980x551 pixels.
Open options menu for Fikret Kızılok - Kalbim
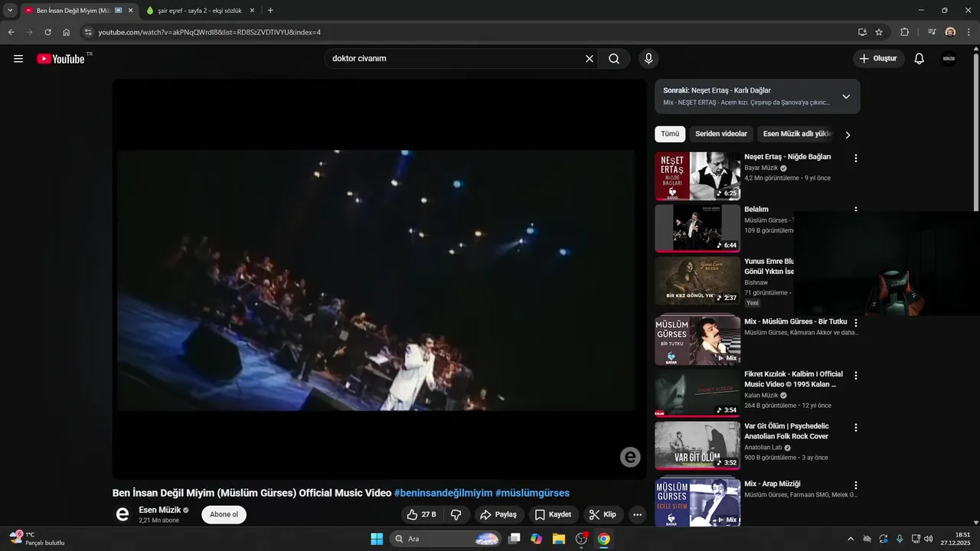point(856,376)
